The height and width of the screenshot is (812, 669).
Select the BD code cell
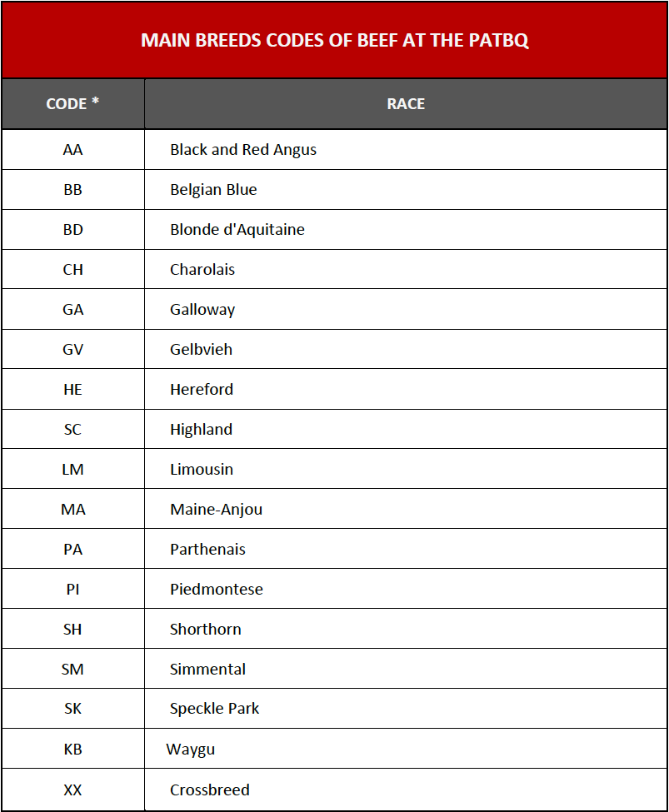pyautogui.click(x=72, y=229)
